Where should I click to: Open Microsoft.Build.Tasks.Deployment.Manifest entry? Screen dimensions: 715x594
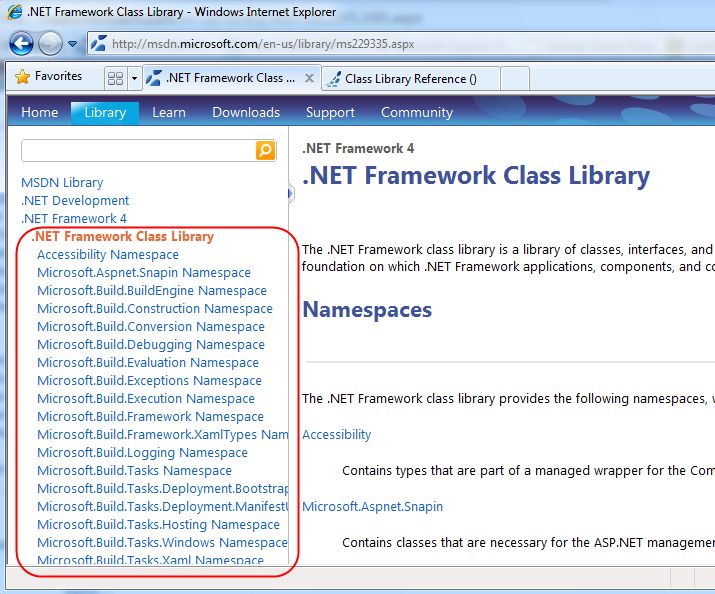162,506
